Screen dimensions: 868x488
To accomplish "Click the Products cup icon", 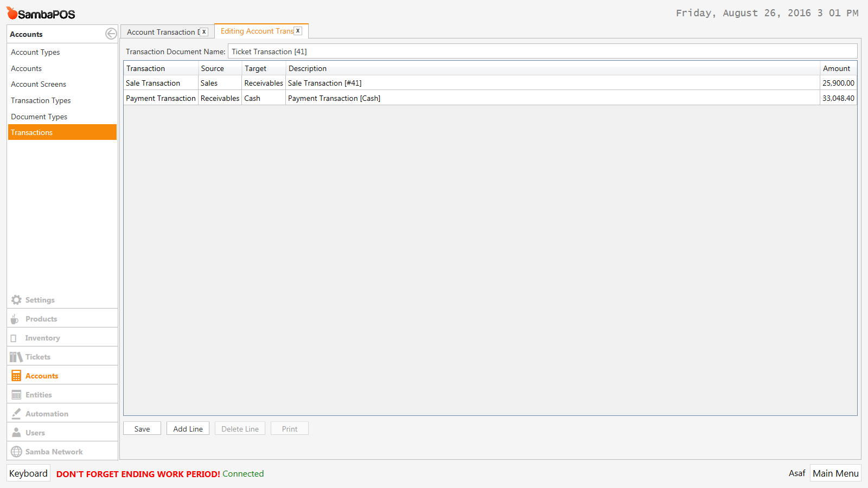I will coord(15,319).
